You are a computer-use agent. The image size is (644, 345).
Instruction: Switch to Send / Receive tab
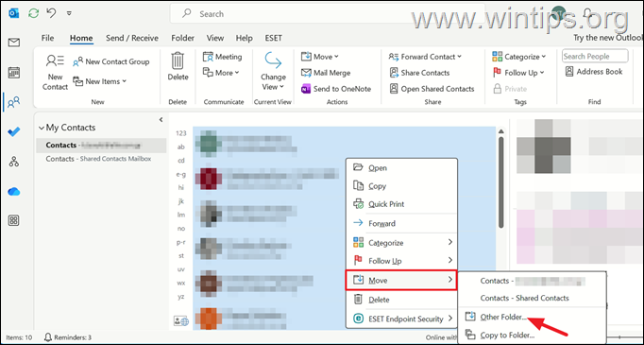point(132,38)
